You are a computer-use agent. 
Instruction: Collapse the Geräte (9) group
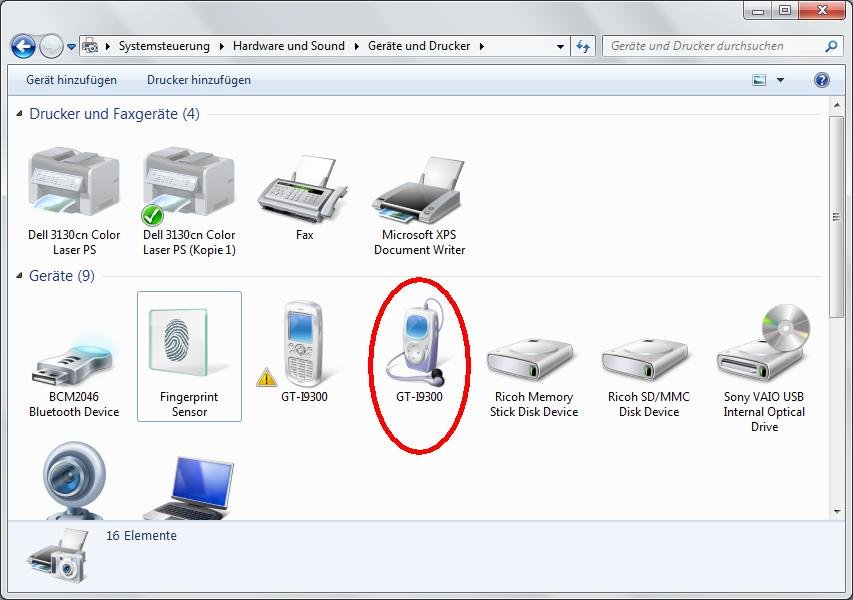20,276
